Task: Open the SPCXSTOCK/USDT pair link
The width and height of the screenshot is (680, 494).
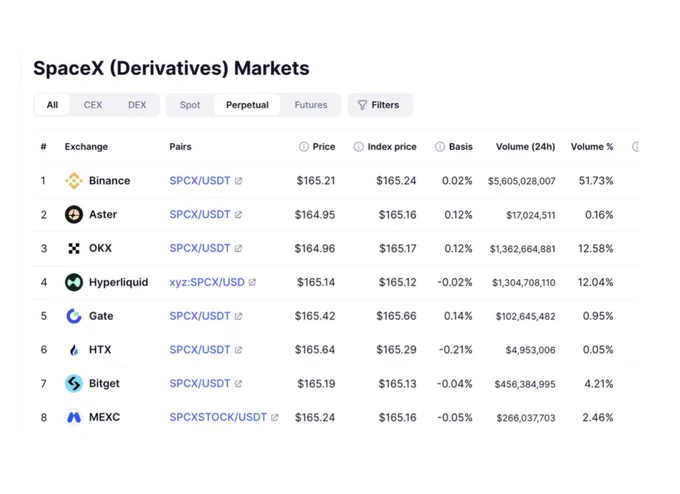Action: pos(218,417)
